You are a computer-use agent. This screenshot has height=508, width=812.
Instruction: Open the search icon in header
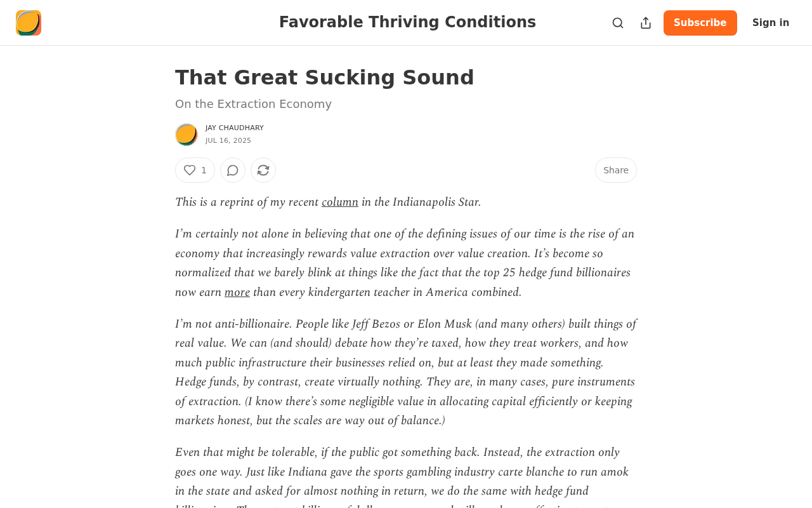(x=618, y=23)
